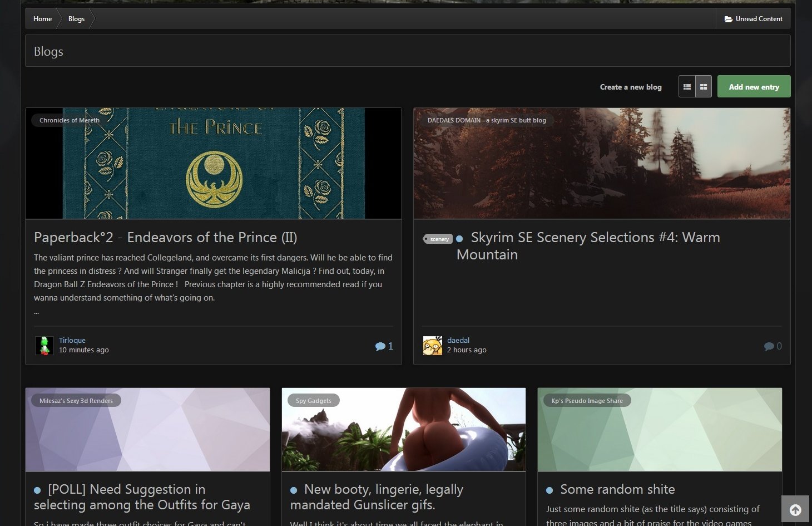This screenshot has height=526, width=812.
Task: View daedal's profile name link
Action: [458, 340]
